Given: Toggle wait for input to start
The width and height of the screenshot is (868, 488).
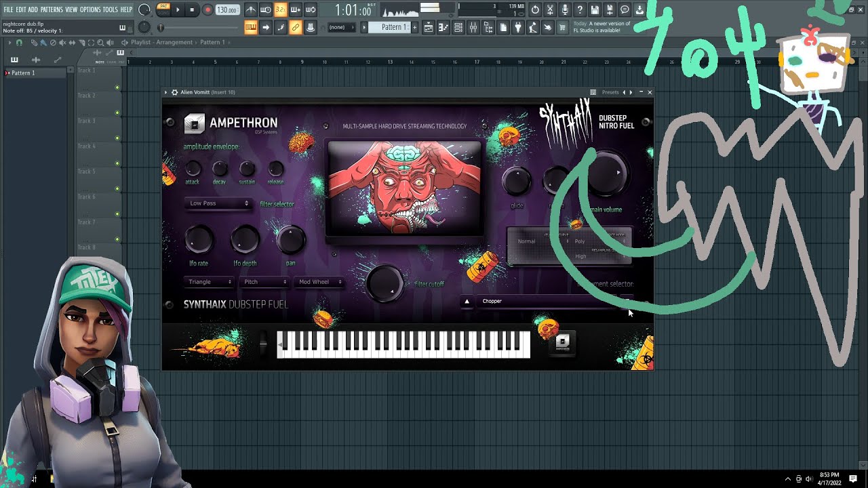Looking at the screenshot, I should (x=266, y=10).
